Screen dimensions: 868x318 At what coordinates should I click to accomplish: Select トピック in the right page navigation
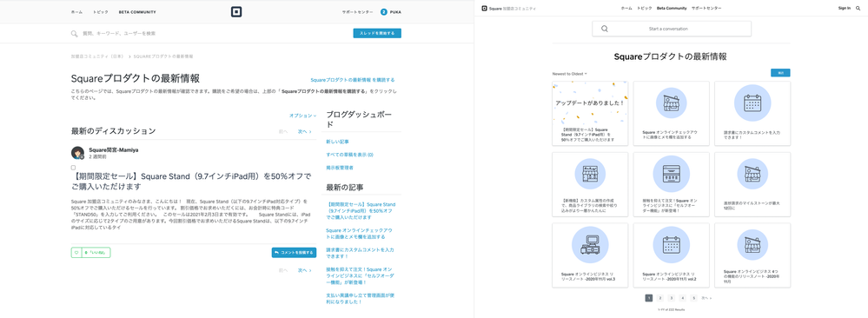(645, 9)
